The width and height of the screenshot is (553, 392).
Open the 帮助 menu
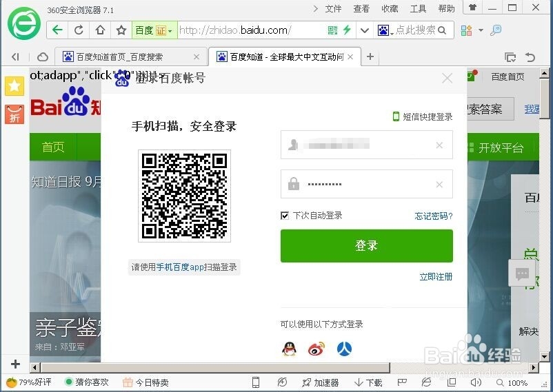point(446,8)
